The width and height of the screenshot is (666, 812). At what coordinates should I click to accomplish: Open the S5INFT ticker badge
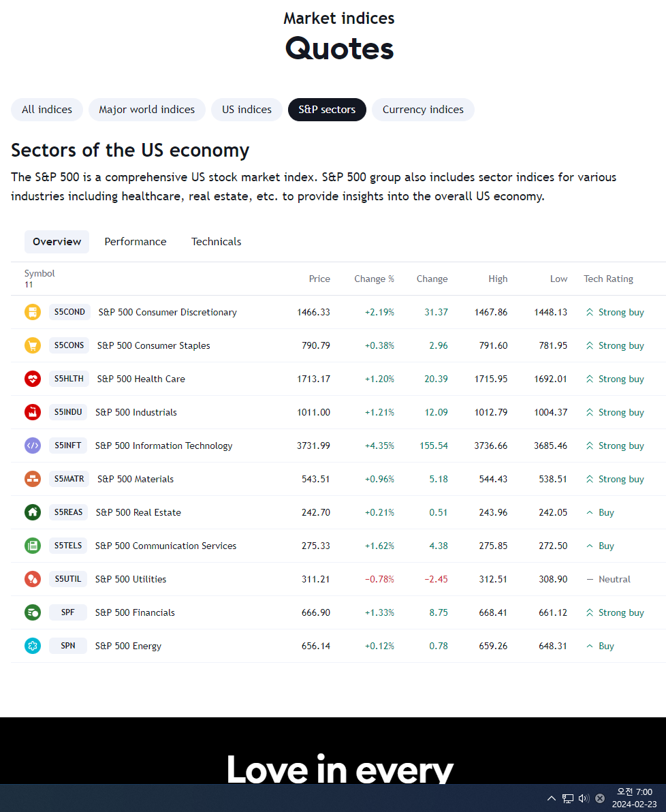coord(68,446)
